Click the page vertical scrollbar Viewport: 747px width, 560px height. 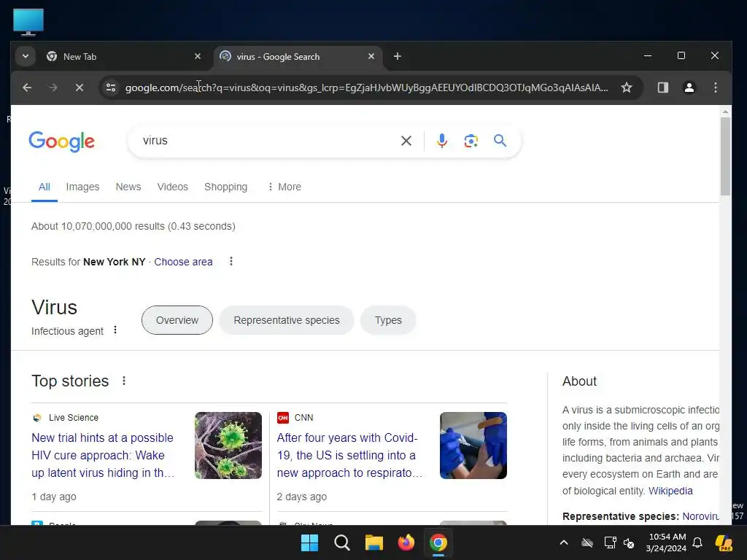coord(725,156)
